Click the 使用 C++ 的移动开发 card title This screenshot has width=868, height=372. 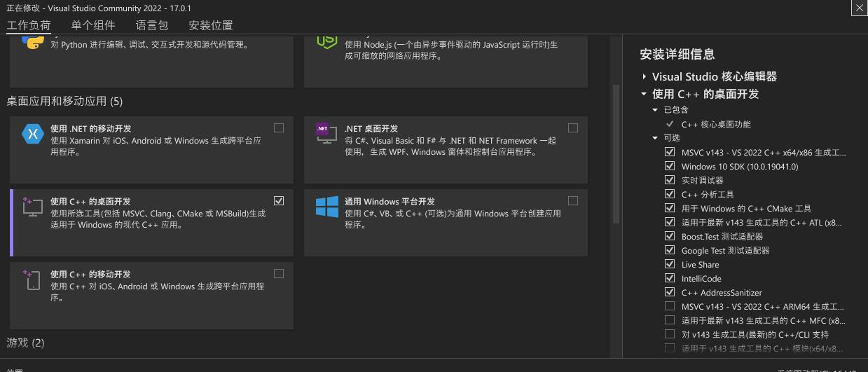[x=90, y=275]
